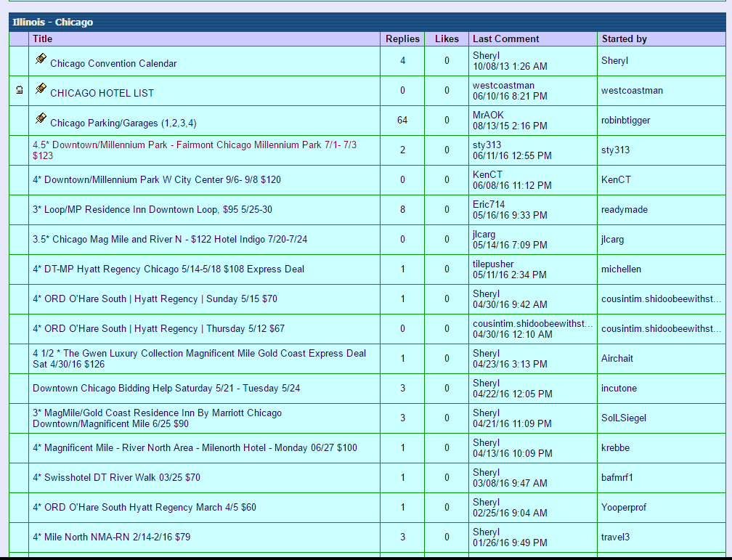Viewport: 732px width, 560px height.
Task: Sort threads by the Replies column header
Action: (x=402, y=38)
